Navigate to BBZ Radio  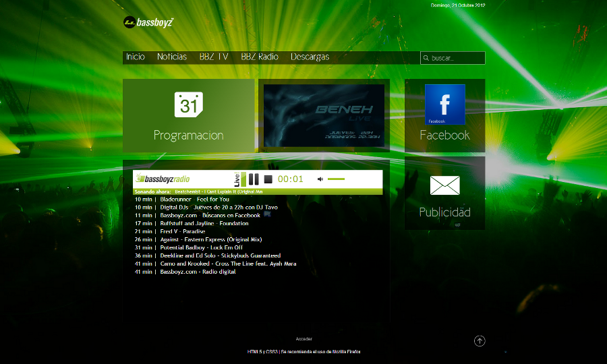point(260,57)
